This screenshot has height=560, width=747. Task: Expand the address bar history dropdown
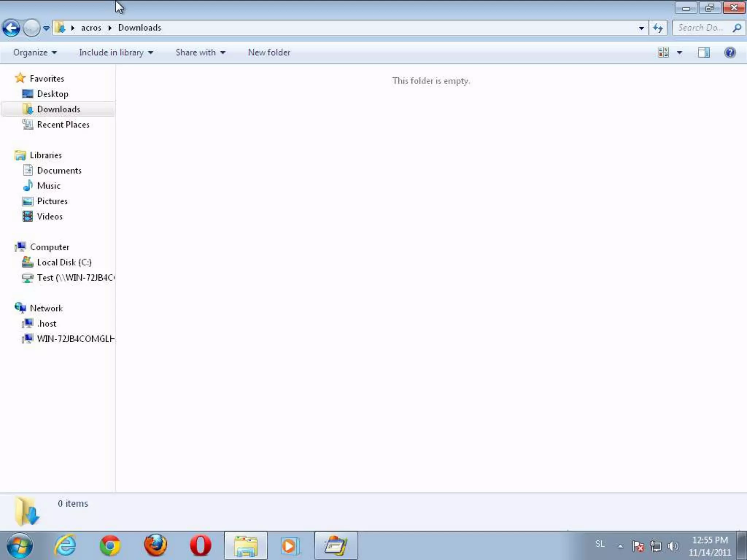(641, 28)
